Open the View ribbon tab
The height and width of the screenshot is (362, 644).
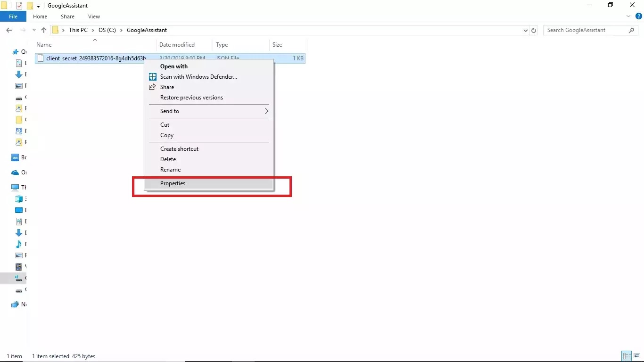(x=94, y=16)
